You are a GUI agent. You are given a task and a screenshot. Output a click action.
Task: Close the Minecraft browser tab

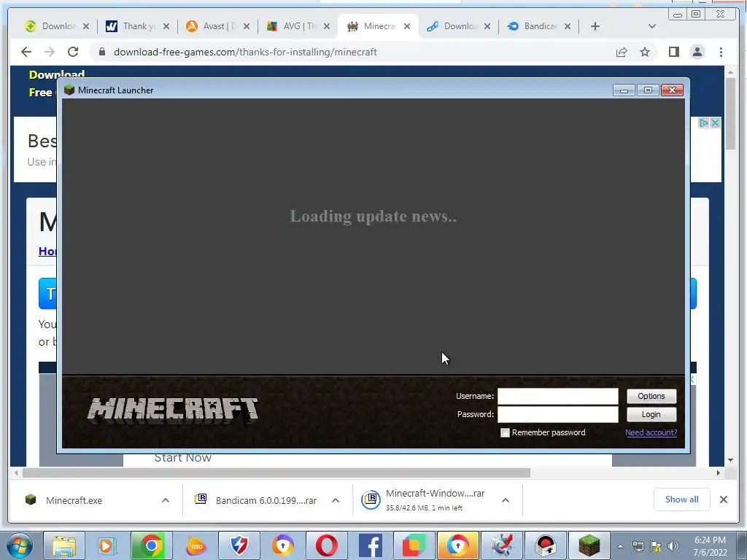407,26
